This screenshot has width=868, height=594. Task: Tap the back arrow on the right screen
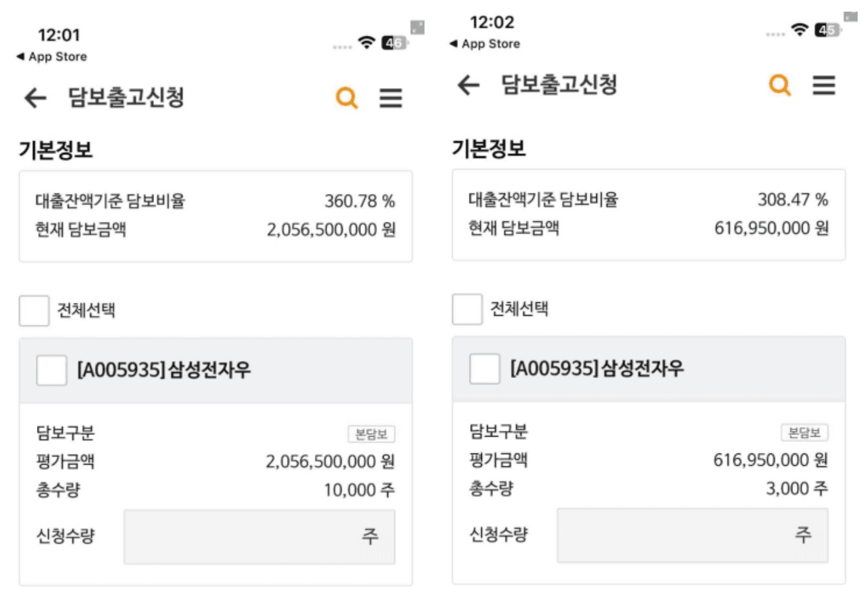click(x=468, y=85)
